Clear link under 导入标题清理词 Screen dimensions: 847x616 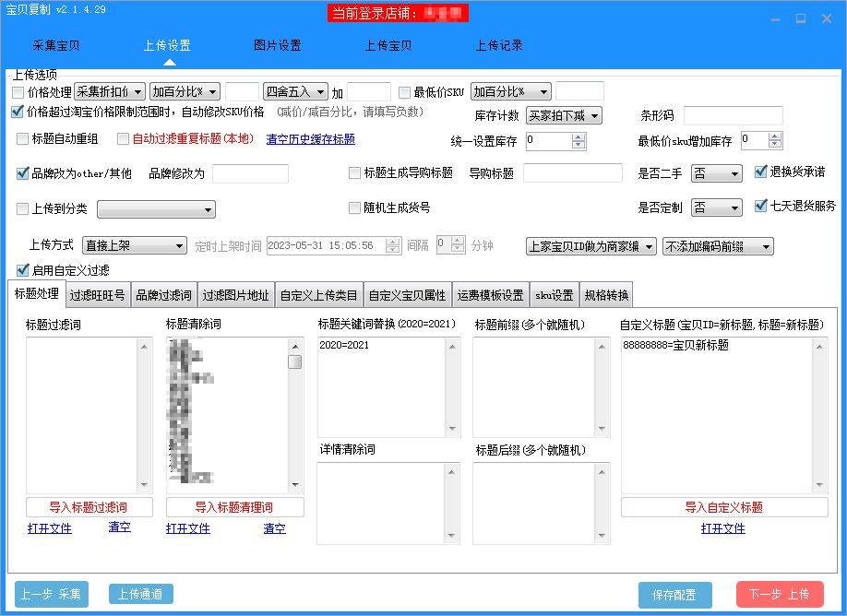pyautogui.click(x=274, y=528)
